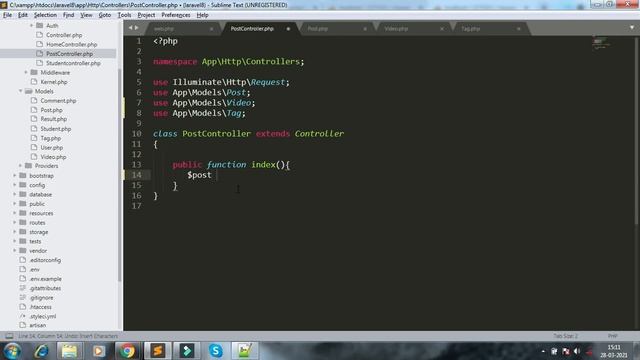Open Comment.php model file

(58, 101)
